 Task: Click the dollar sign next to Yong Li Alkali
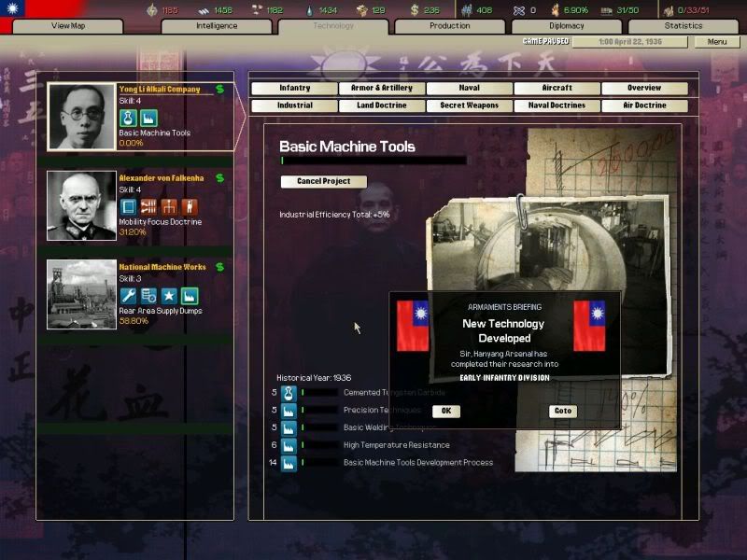[219, 90]
